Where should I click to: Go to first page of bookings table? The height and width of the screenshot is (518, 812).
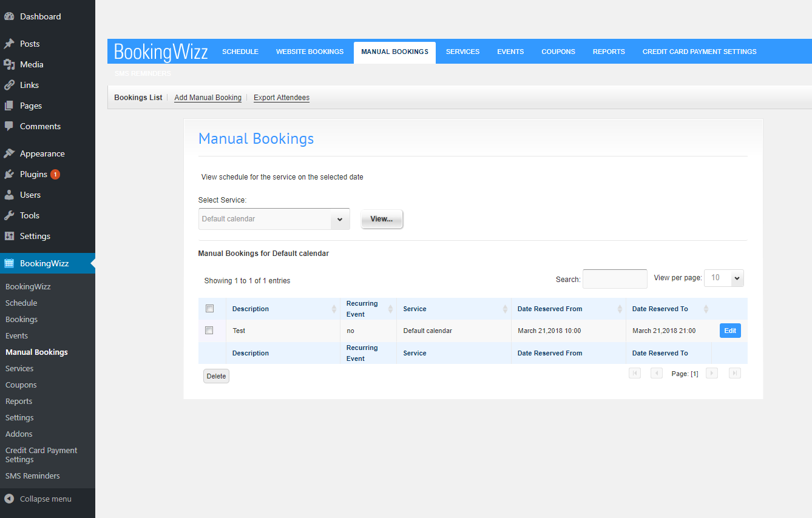pos(635,373)
